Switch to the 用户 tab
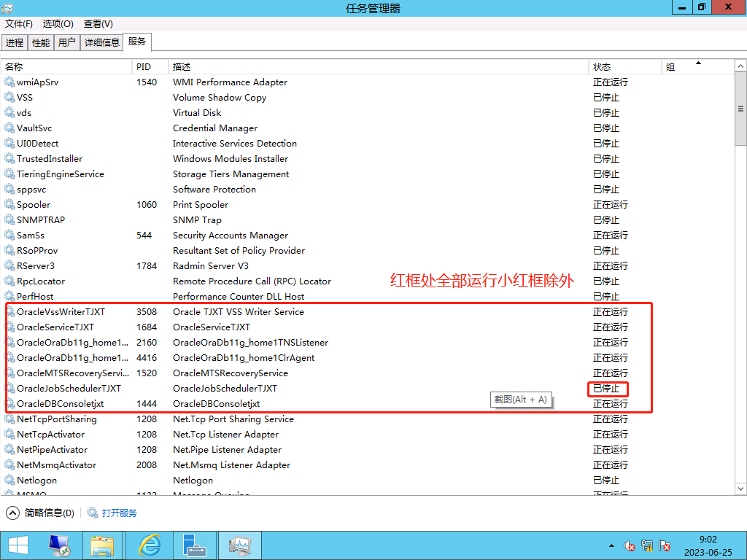The image size is (747, 560). point(66,42)
